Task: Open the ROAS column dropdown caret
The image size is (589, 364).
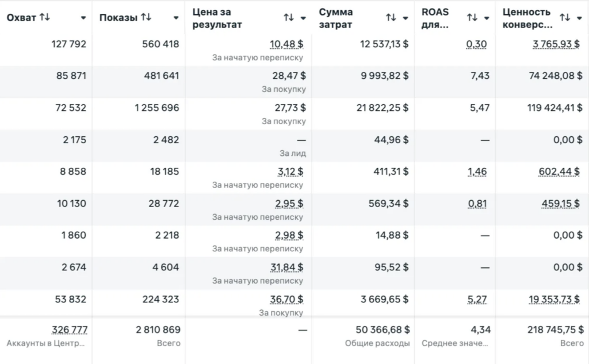Action: click(487, 18)
